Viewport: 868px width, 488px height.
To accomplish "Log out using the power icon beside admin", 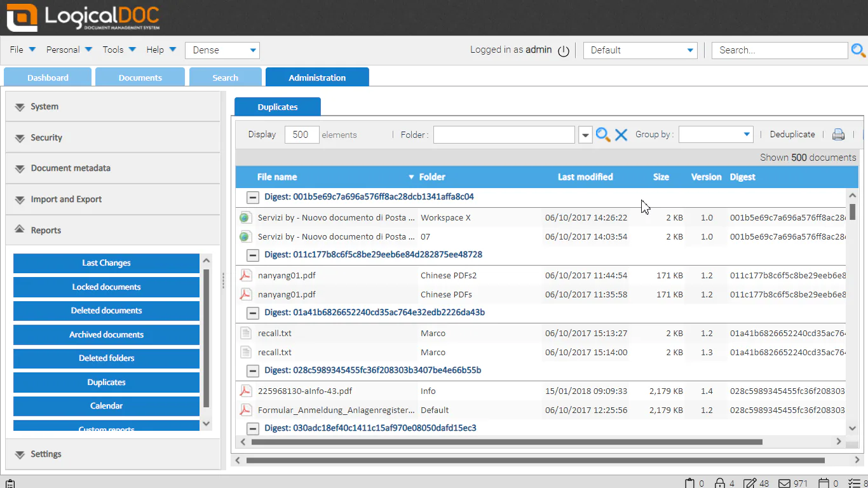I will [x=564, y=50].
